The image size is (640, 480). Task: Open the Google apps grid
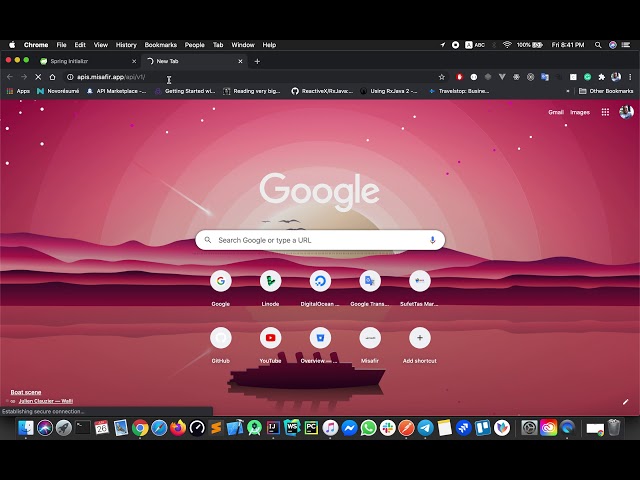pyautogui.click(x=605, y=112)
